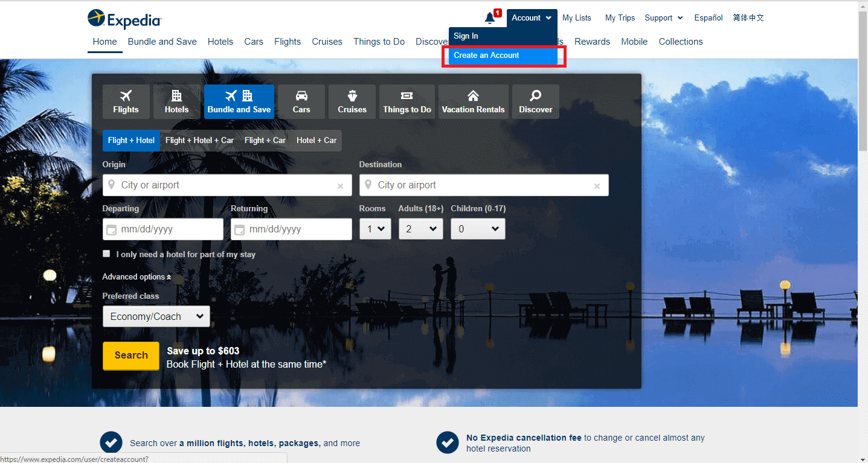
Task: Open the Departing calendar icon
Action: point(111,230)
